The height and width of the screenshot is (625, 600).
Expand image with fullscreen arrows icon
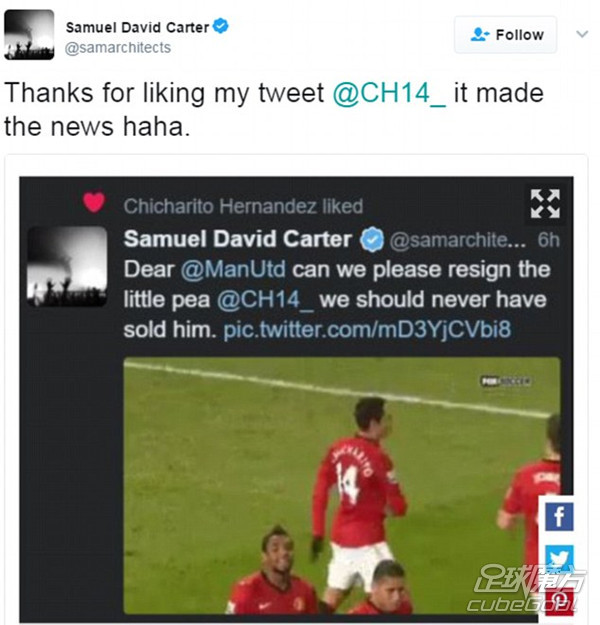pyautogui.click(x=545, y=204)
